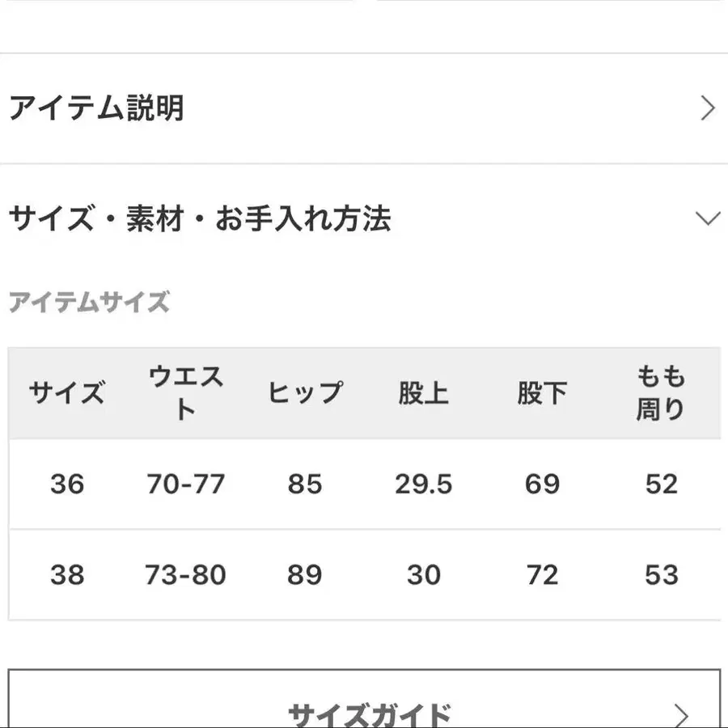The width and height of the screenshot is (728, 728).
Task: Select the サイズ column header
Action: [67, 393]
